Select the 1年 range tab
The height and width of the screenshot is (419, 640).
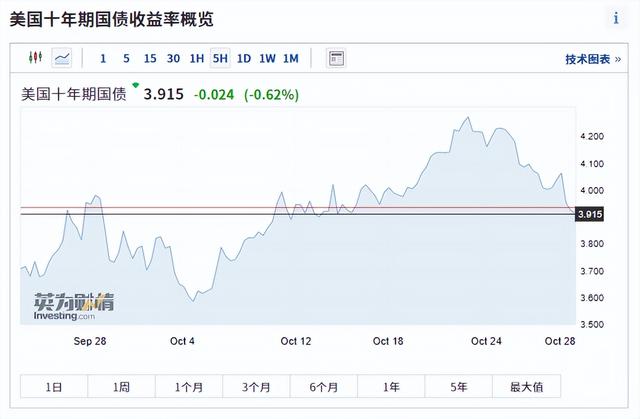(391, 386)
